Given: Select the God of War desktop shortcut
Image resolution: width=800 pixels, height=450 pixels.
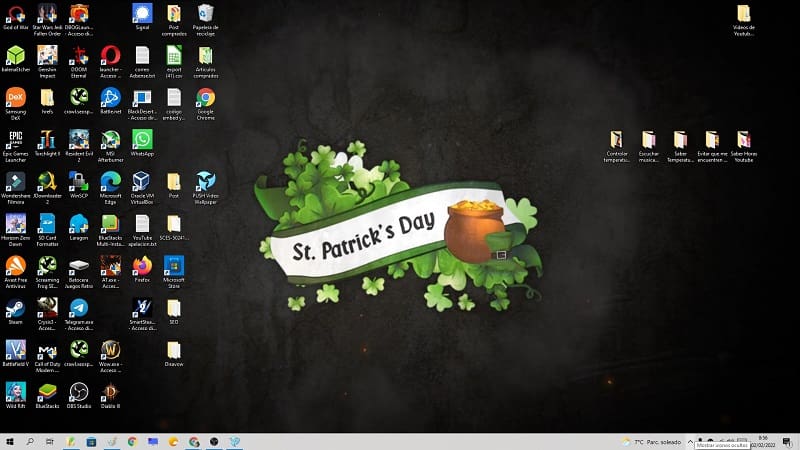Looking at the screenshot, I should [x=15, y=18].
